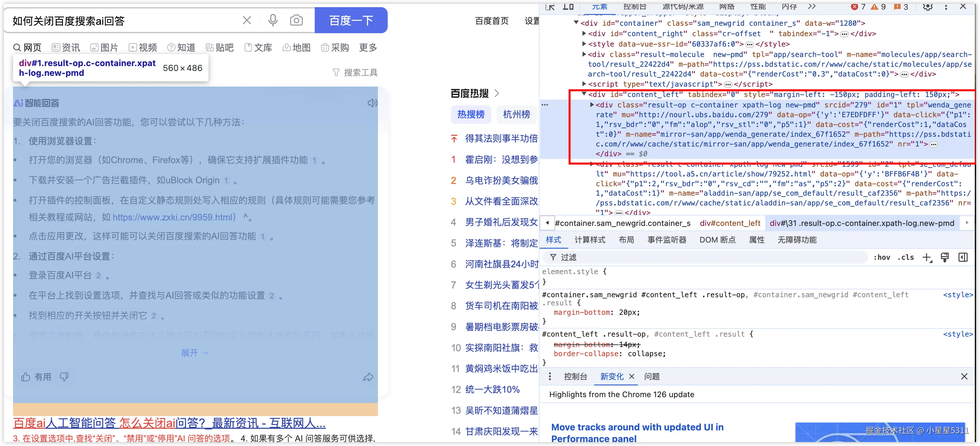Image resolution: width=980 pixels, height=446 pixels.
Task: Play AI answer audio speaker icon
Action: tap(372, 103)
